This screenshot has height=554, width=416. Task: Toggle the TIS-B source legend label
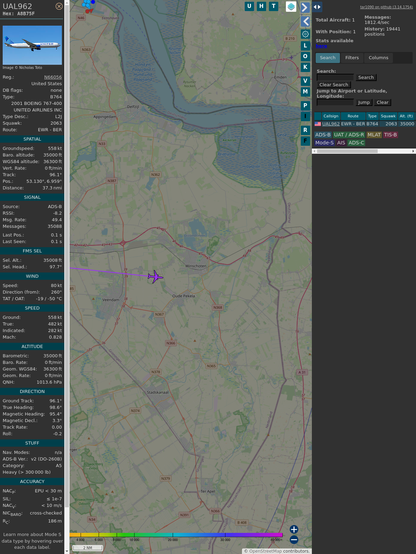(x=391, y=135)
